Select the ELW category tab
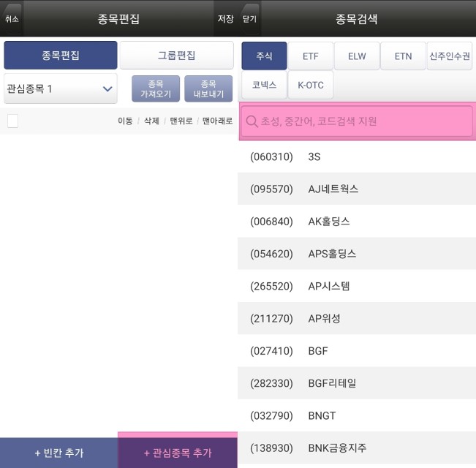This screenshot has height=468, width=476. point(357,56)
